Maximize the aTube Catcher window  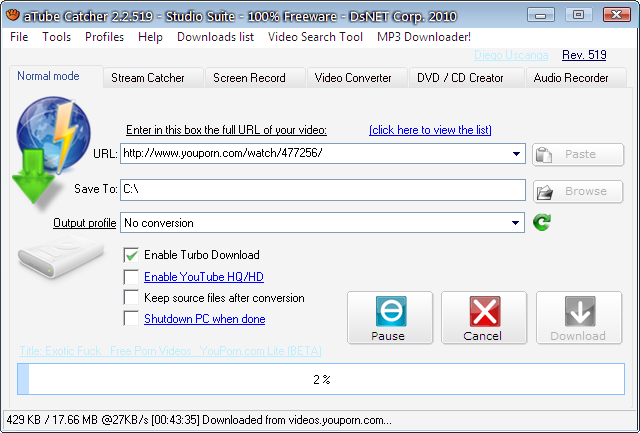(578, 15)
